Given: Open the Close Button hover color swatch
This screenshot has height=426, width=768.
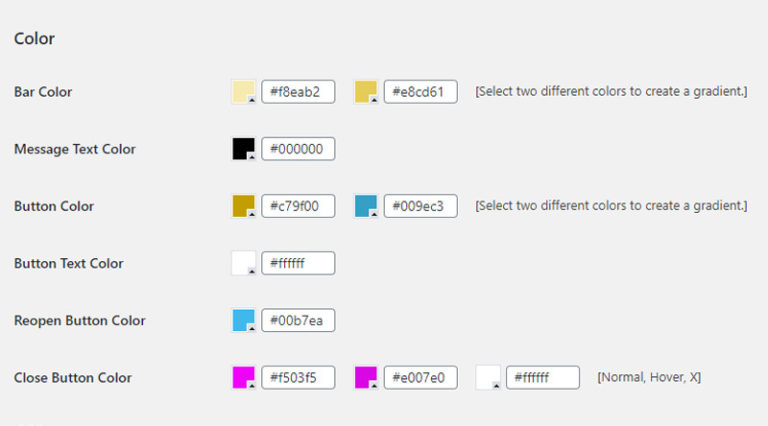Looking at the screenshot, I should point(366,377).
